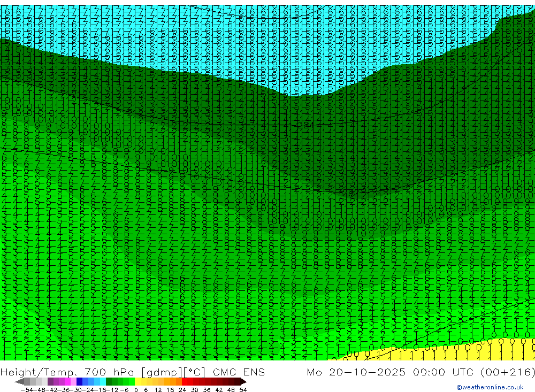The width and height of the screenshot is (535, 392).
Task: Select the dark-maroon right arrow of the color scale
Action: tap(243, 381)
